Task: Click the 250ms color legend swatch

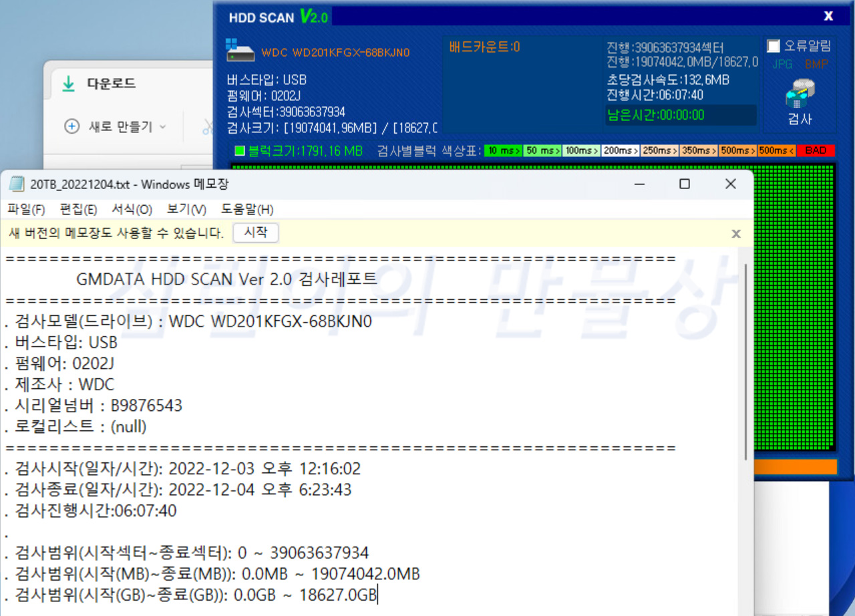Action: tap(659, 151)
